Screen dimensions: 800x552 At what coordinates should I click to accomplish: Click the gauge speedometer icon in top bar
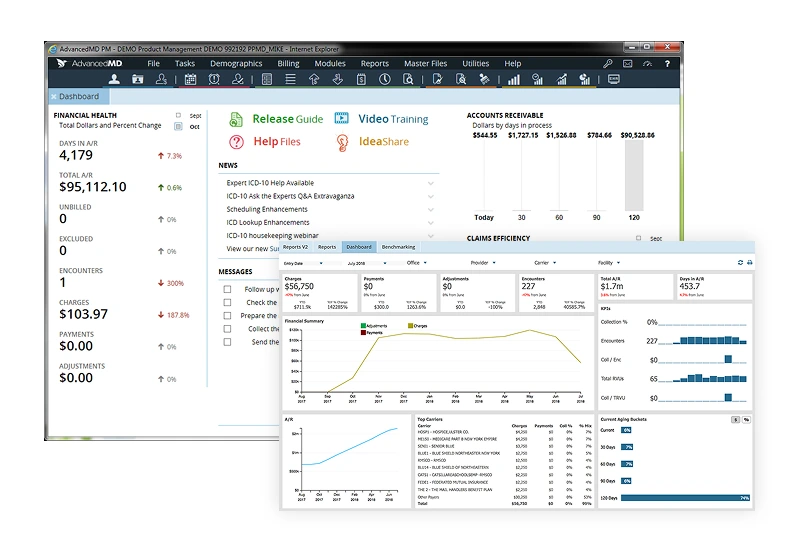[x=647, y=63]
